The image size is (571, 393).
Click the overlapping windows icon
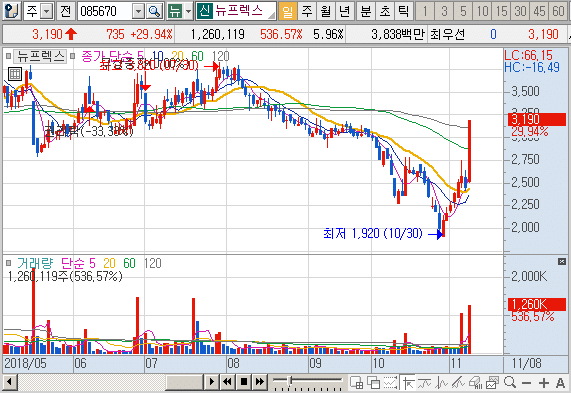[x=373, y=382]
